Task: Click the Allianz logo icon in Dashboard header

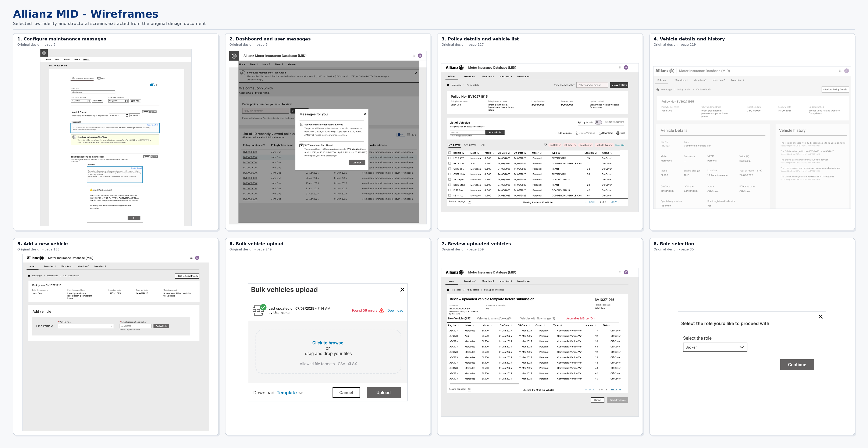Action: 234,56
